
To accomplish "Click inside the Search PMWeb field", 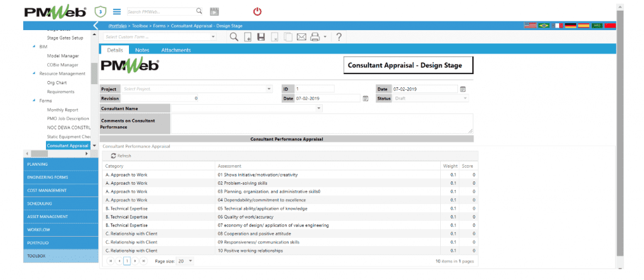I will (x=160, y=11).
